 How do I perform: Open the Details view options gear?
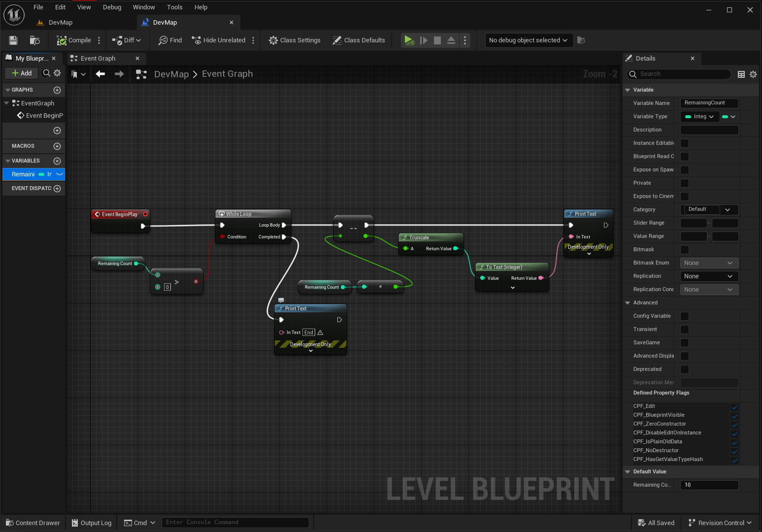[x=753, y=74]
